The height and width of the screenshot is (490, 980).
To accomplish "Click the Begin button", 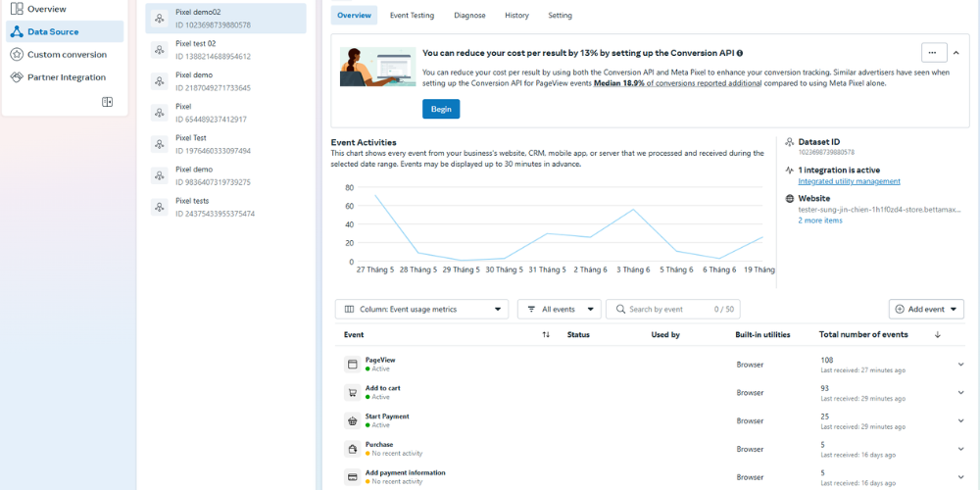I will coord(441,109).
